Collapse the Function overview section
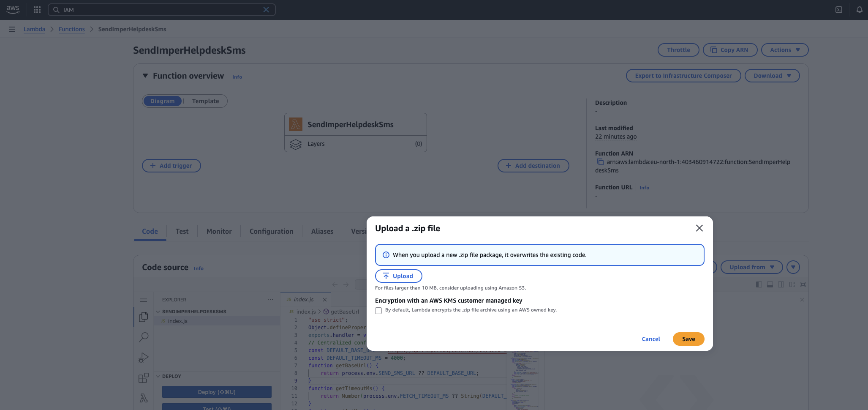This screenshot has width=868, height=410. point(145,76)
